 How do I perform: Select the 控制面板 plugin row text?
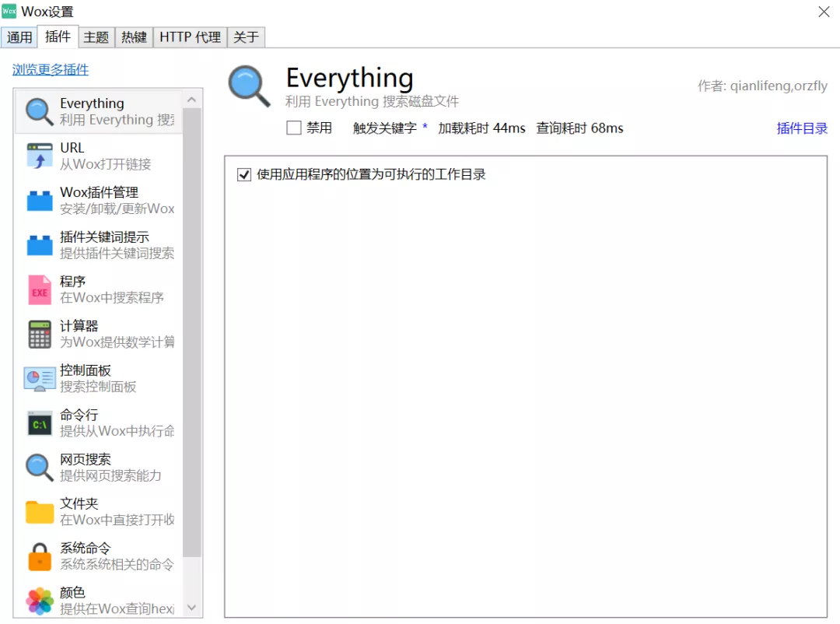pos(98,378)
